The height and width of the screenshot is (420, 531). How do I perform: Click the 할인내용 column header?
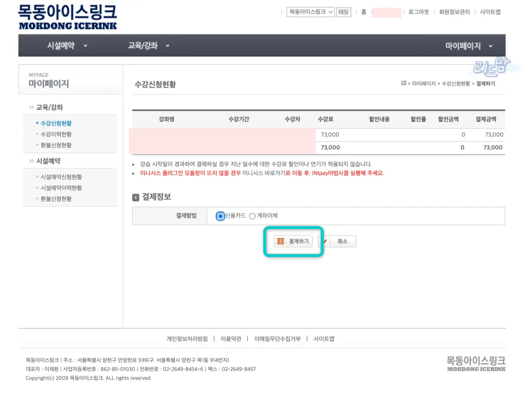(380, 119)
